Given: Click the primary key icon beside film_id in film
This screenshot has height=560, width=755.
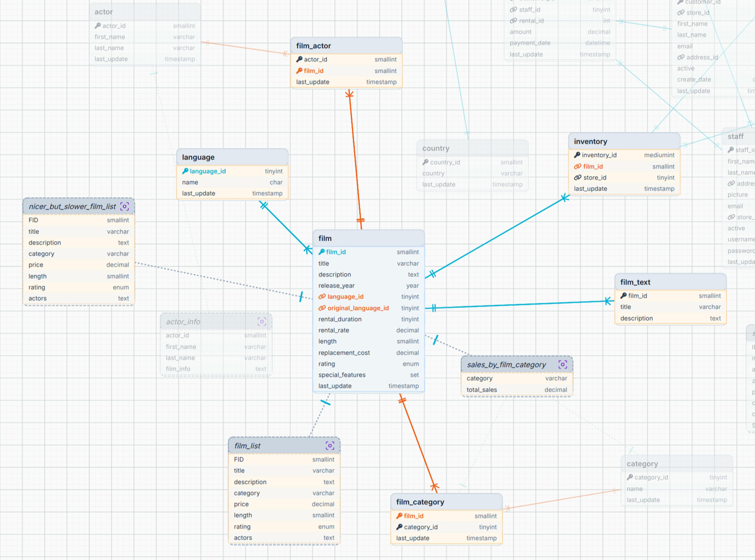Looking at the screenshot, I should coord(322,252).
